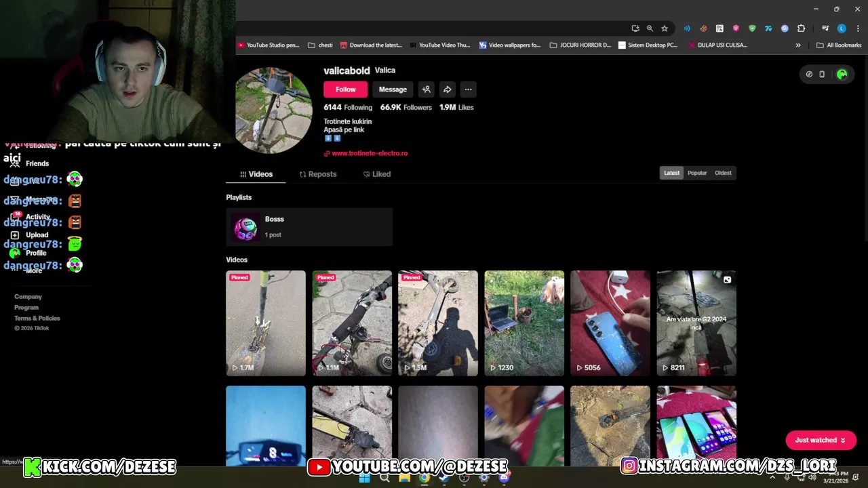Viewport: 868px width, 488px height.
Task: Open the blue sound-waves extension
Action: [x=687, y=28]
